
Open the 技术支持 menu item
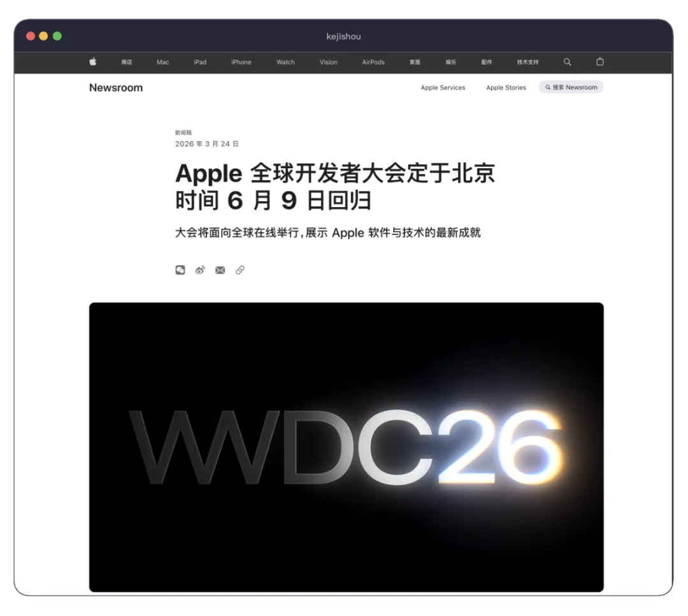point(528,62)
